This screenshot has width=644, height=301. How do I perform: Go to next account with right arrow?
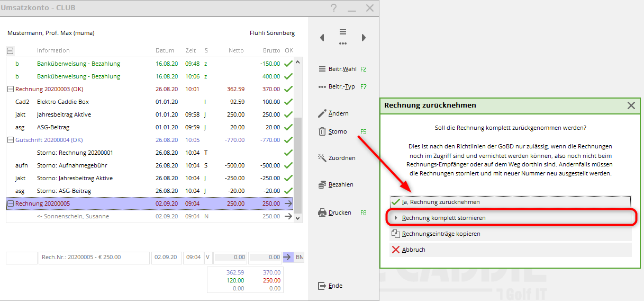(364, 38)
